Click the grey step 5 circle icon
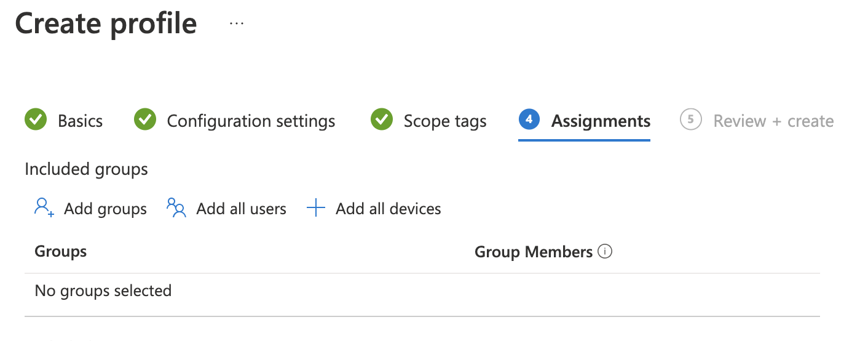The height and width of the screenshot is (341, 868). point(691,120)
